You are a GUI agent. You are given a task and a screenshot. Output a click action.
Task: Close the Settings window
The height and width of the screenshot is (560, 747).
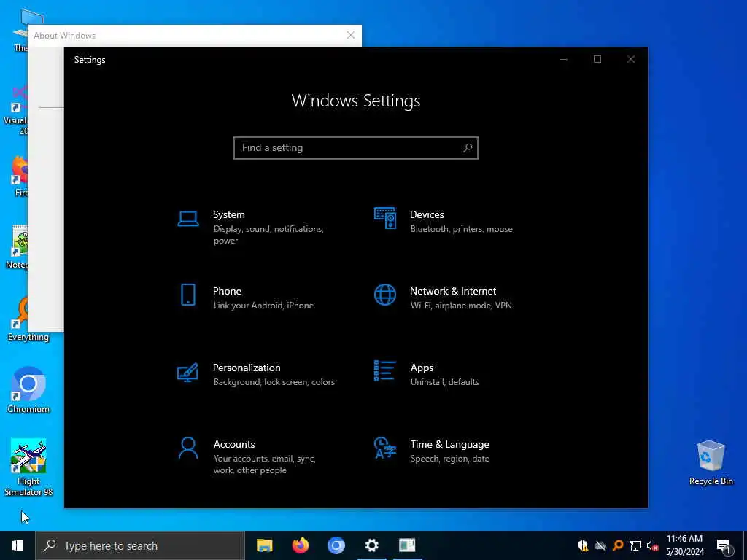(x=631, y=60)
